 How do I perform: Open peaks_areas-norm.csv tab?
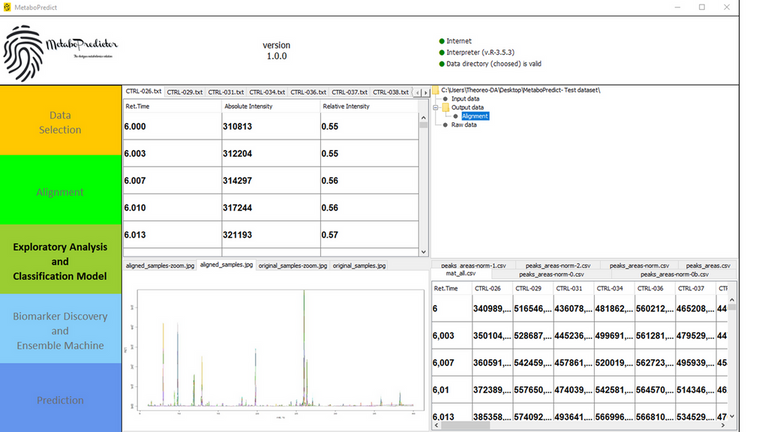click(x=639, y=265)
